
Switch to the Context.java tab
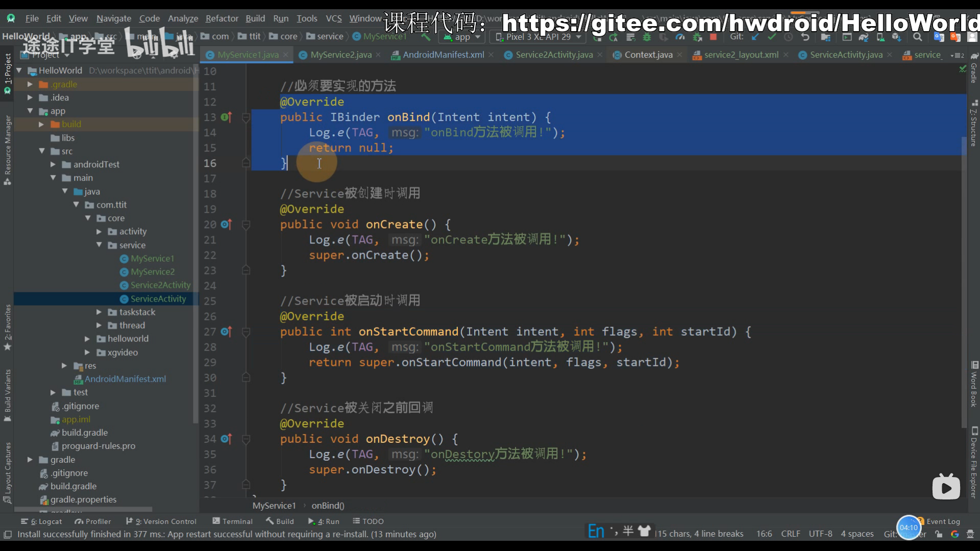(x=648, y=55)
